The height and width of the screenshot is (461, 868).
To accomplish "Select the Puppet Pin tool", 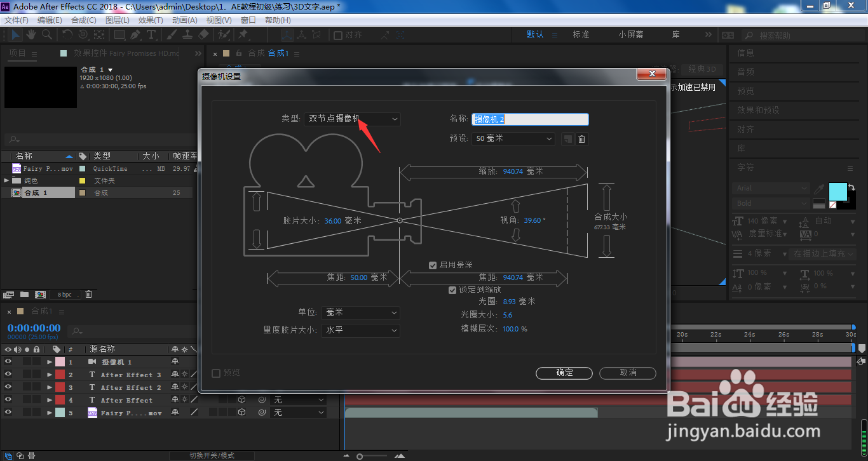I will [x=243, y=34].
